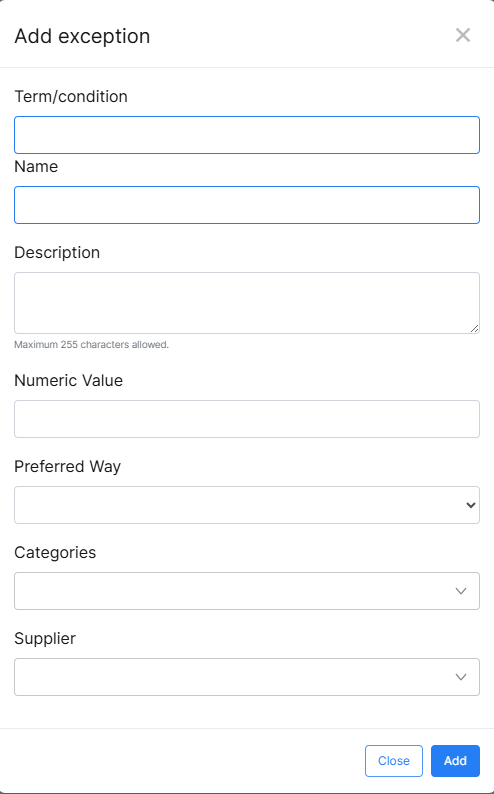Focus the Name input box

point(247,205)
